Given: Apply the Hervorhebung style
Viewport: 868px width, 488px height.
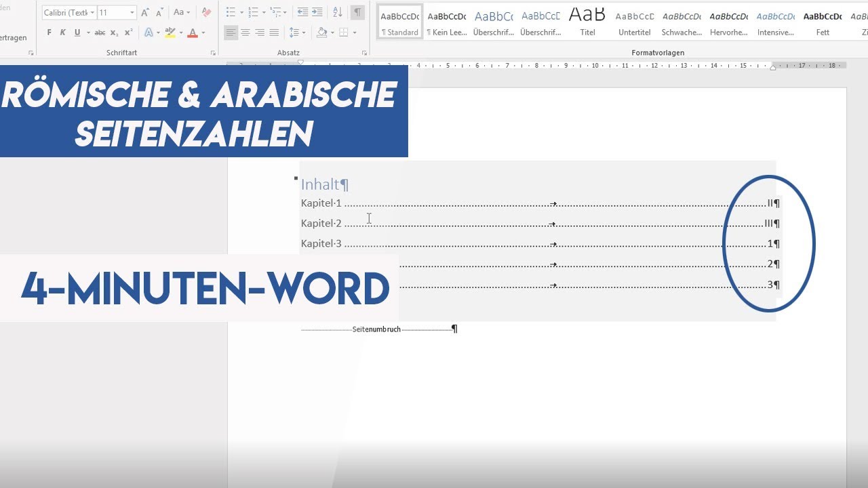Looking at the screenshot, I should tap(729, 22).
